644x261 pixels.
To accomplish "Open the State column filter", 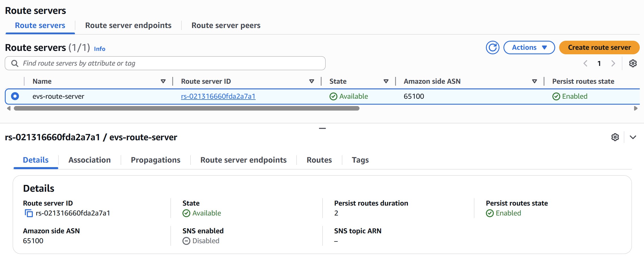I will pyautogui.click(x=386, y=81).
